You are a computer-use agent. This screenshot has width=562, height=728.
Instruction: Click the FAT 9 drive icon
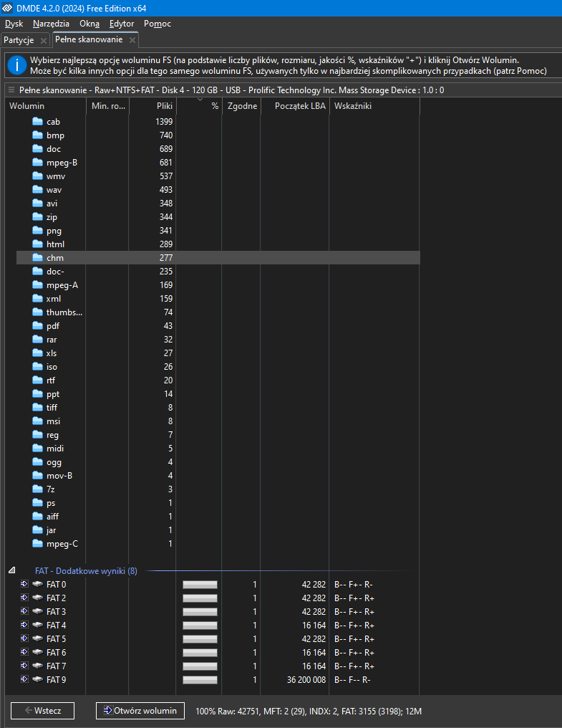pos(38,679)
